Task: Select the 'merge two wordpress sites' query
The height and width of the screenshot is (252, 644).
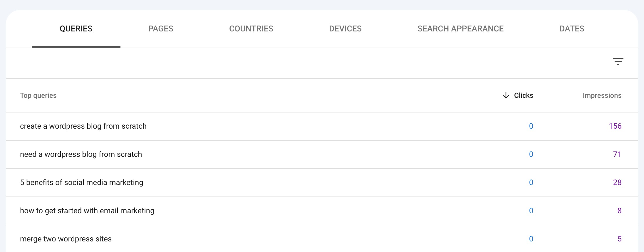Action: pos(66,238)
